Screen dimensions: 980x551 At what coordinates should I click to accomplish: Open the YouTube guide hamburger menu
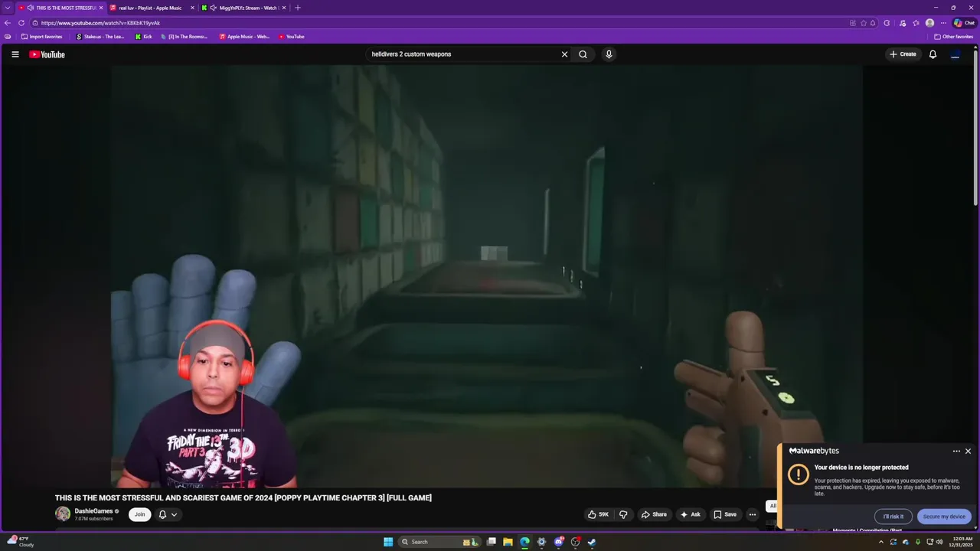tap(15, 54)
